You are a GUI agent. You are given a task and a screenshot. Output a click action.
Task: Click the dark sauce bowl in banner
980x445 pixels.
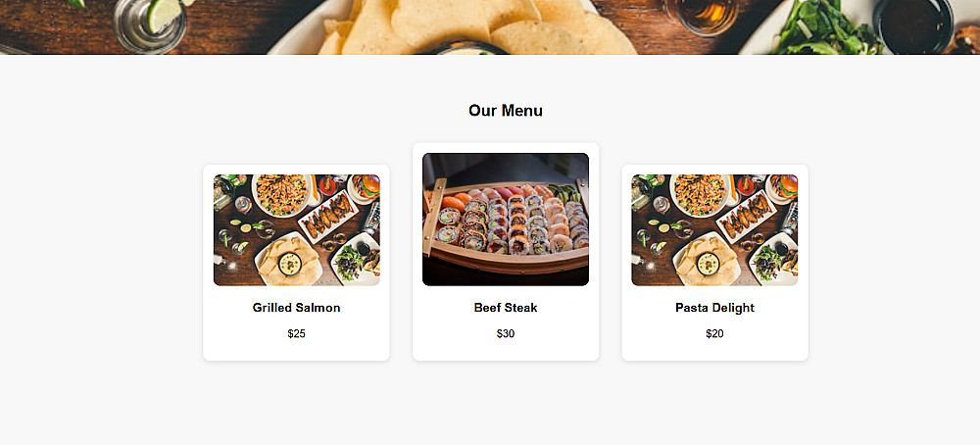coord(912,25)
